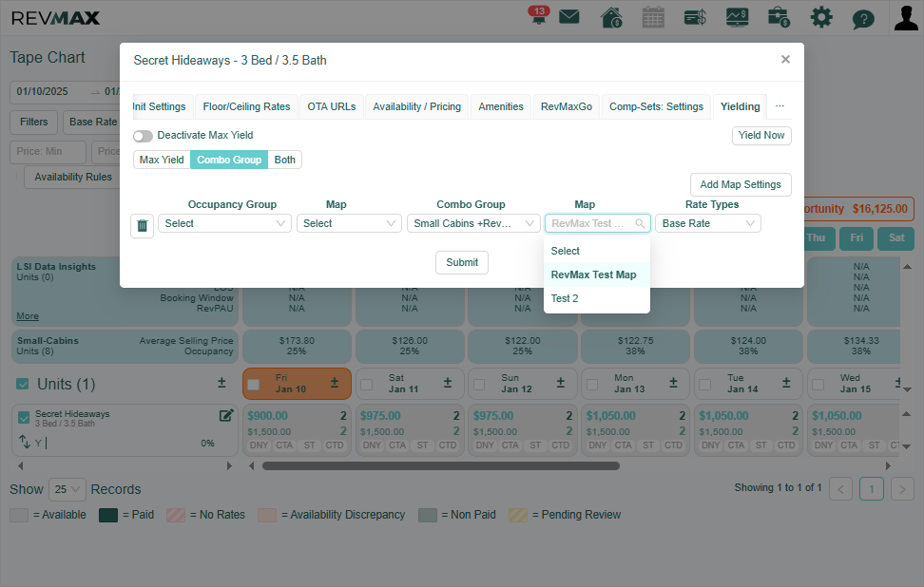Open the Combo Group dropdown
Image resolution: width=924 pixels, height=587 pixels.
click(473, 224)
